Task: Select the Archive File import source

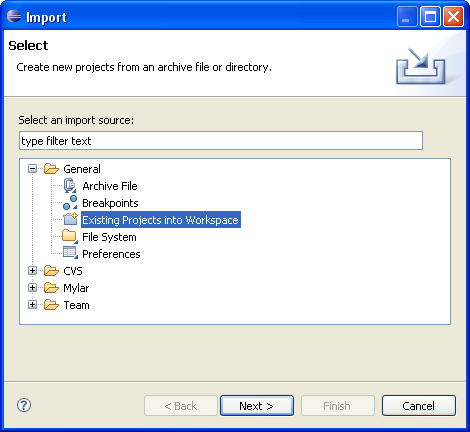Action: click(110, 186)
